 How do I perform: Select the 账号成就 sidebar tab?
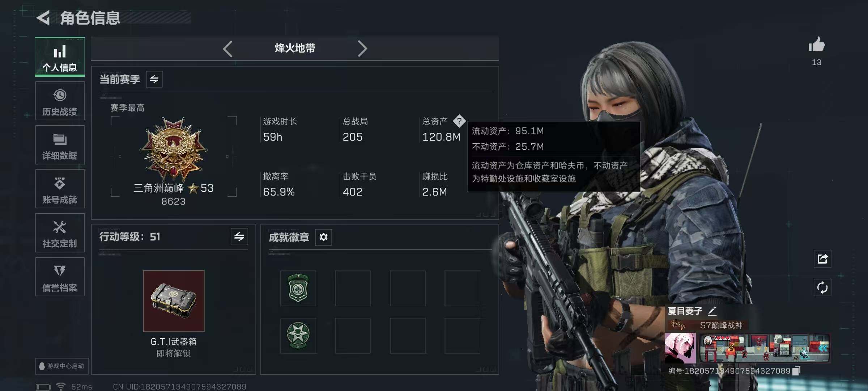coord(60,189)
